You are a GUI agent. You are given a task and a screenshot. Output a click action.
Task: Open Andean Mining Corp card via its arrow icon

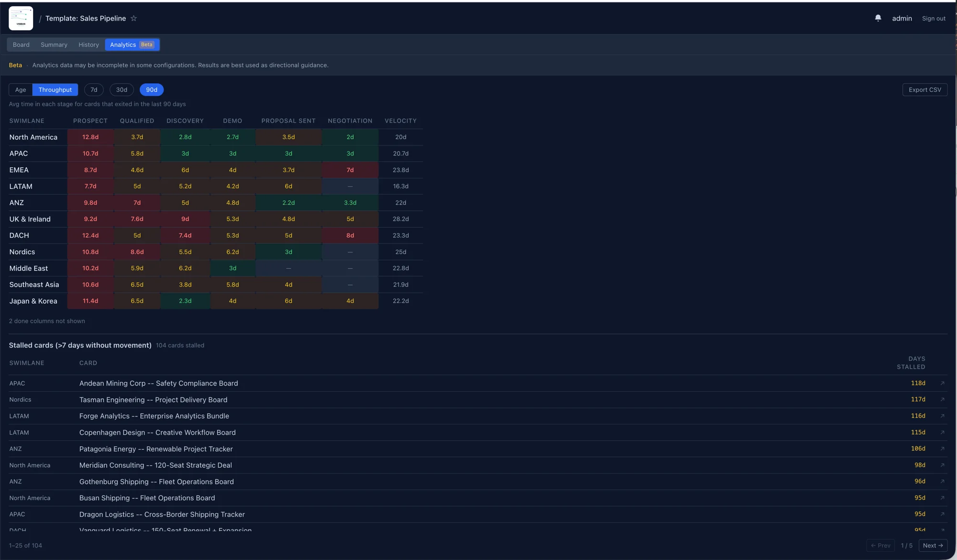(942, 383)
